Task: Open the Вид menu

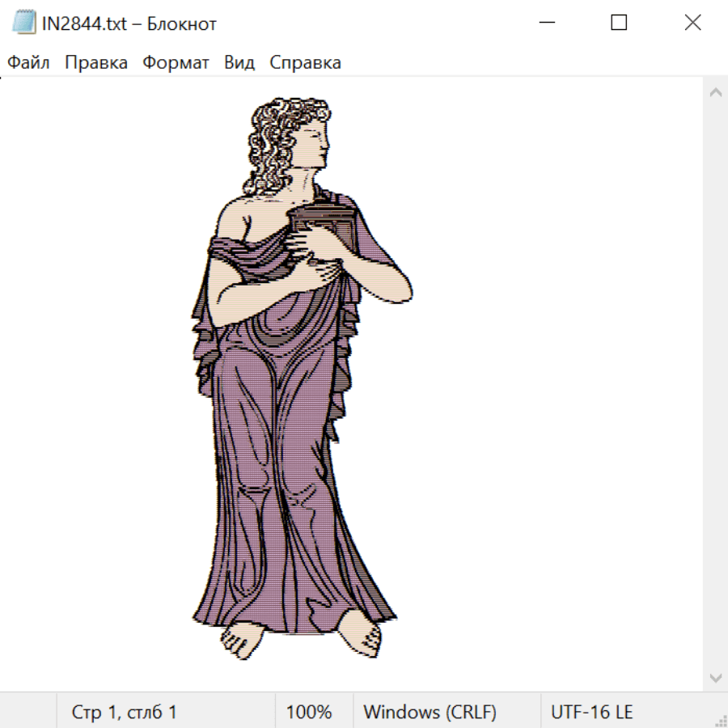Action: (239, 63)
